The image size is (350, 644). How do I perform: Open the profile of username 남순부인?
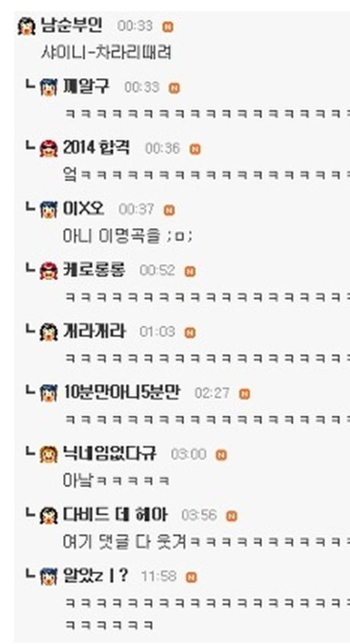coord(71,25)
